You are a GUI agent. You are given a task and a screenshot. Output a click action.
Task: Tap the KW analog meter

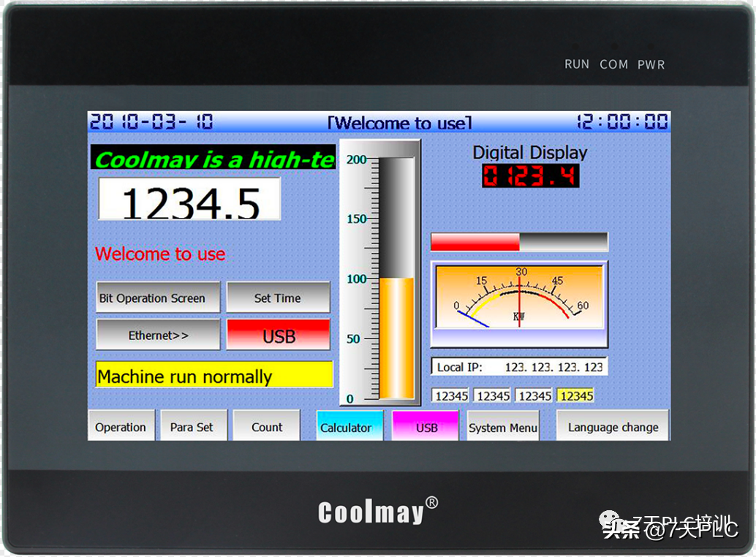point(519,298)
